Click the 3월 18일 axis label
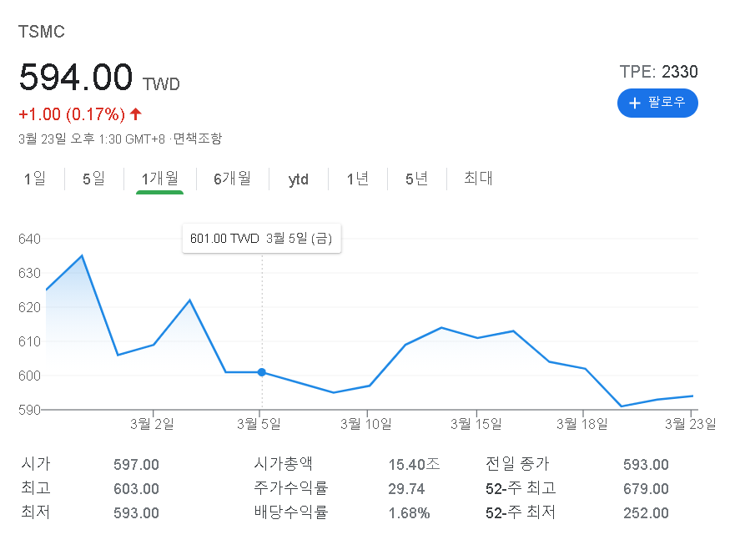740x560 pixels. [x=582, y=424]
